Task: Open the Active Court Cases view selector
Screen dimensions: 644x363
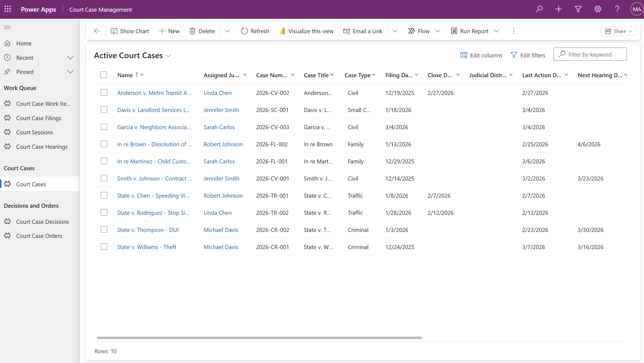Action: click(133, 55)
